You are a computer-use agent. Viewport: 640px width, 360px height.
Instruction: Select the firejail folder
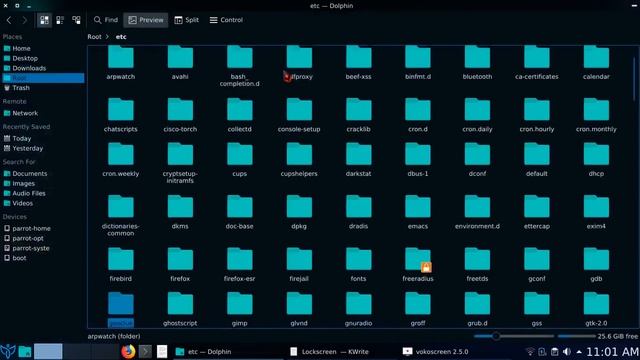(x=299, y=264)
